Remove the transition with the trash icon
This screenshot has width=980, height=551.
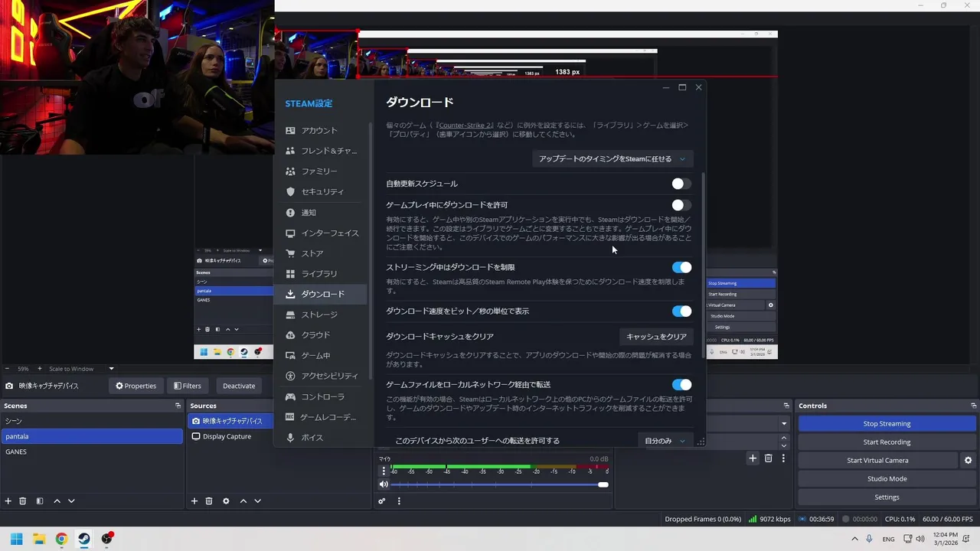pyautogui.click(x=769, y=458)
